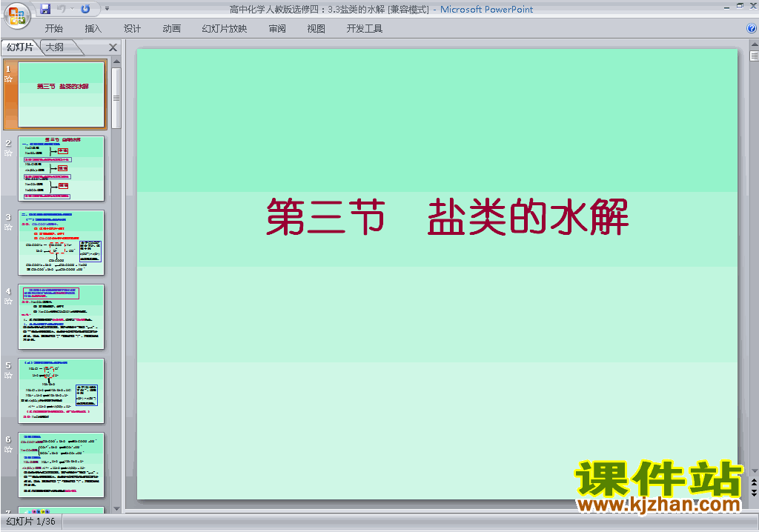Undo the last action
Image resolution: width=759 pixels, height=532 pixels.
(x=62, y=9)
